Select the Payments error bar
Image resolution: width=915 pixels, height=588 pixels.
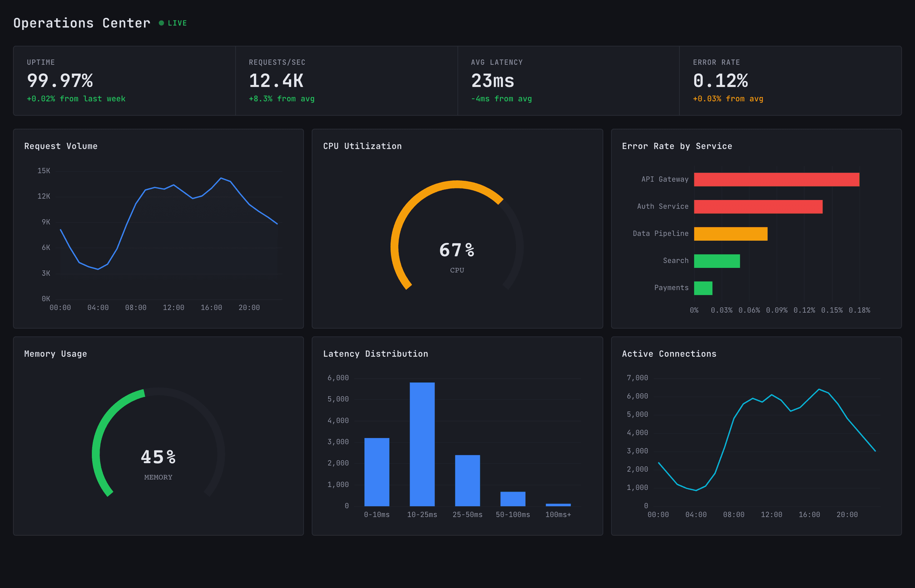tap(703, 288)
